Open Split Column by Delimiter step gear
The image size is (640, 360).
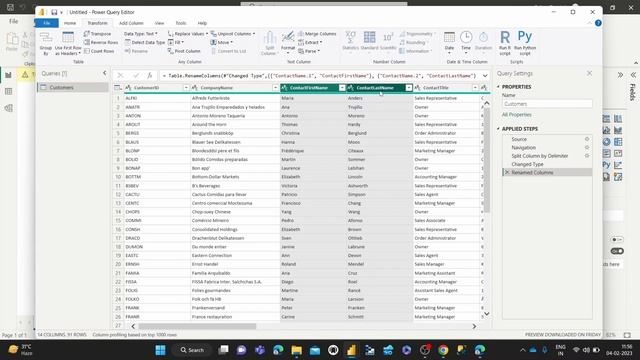coord(587,156)
